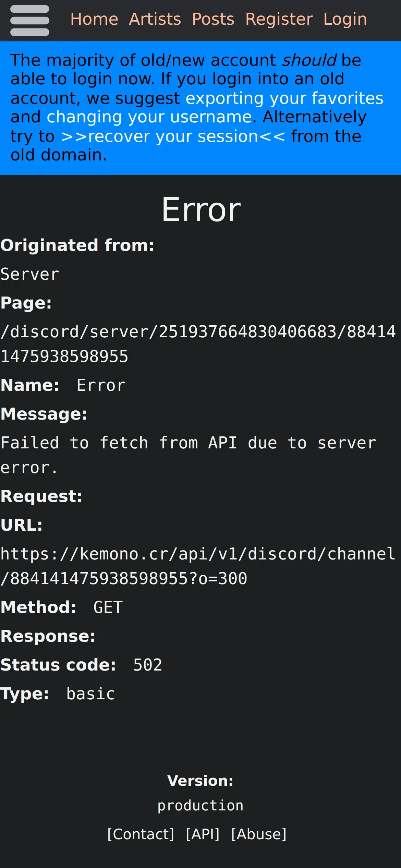Screen dimensions: 401x868
Task: Click the 502 status code value
Action: click(x=148, y=665)
